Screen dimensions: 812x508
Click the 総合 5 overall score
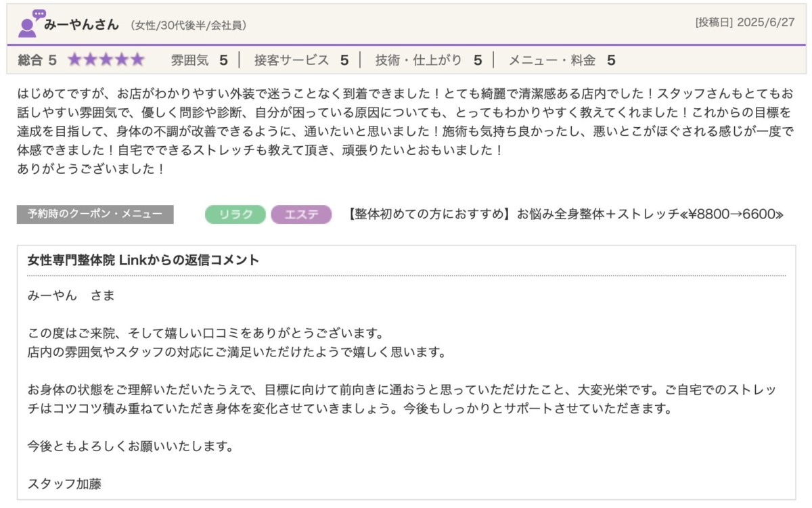coord(37,60)
